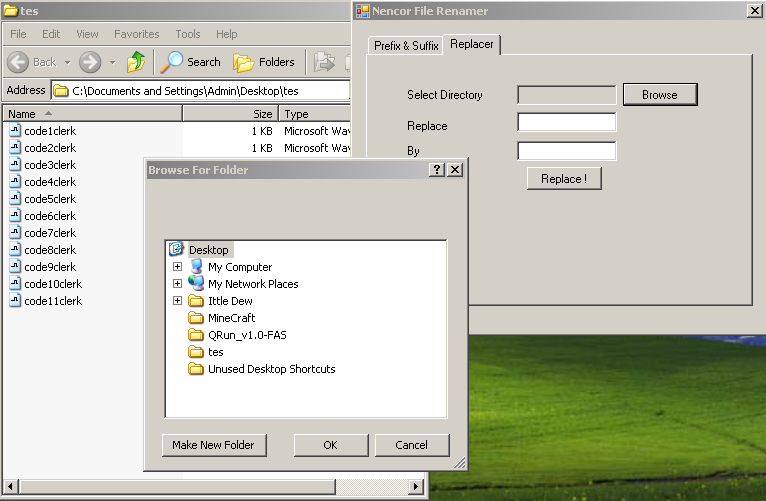Viewport: 766px width, 501px height.
Task: Click the code3clerk file icon
Action: click(x=15, y=165)
